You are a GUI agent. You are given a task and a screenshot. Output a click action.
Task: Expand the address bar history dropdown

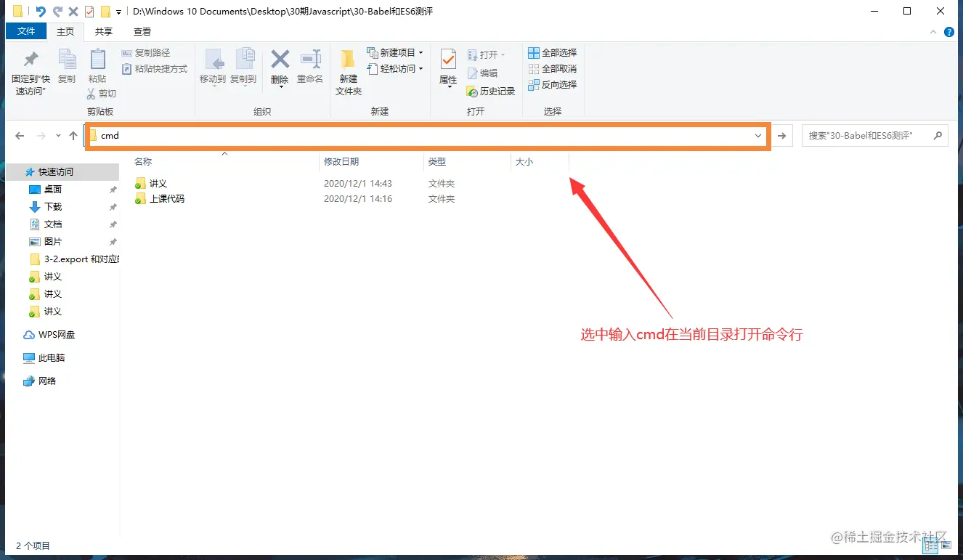pyautogui.click(x=758, y=136)
